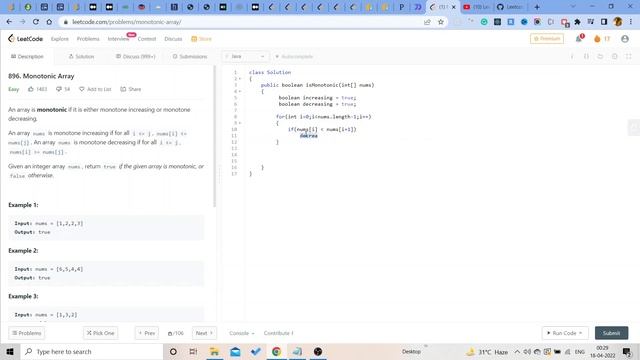The height and width of the screenshot is (360, 640).
Task: Click Add to List
Action: point(95,89)
